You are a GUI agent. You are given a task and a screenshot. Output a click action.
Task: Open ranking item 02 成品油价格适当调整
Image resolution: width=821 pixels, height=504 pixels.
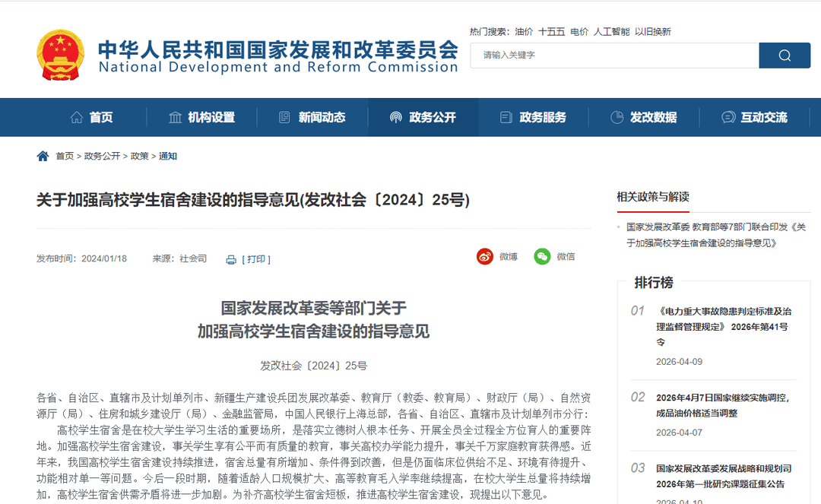pos(723,406)
